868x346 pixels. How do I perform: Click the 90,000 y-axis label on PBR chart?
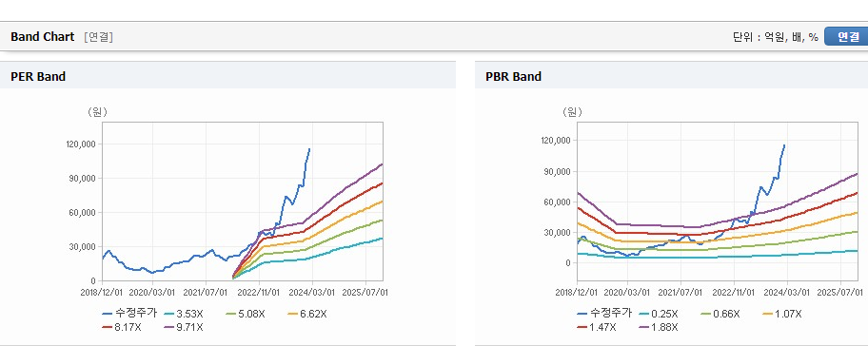click(x=558, y=171)
